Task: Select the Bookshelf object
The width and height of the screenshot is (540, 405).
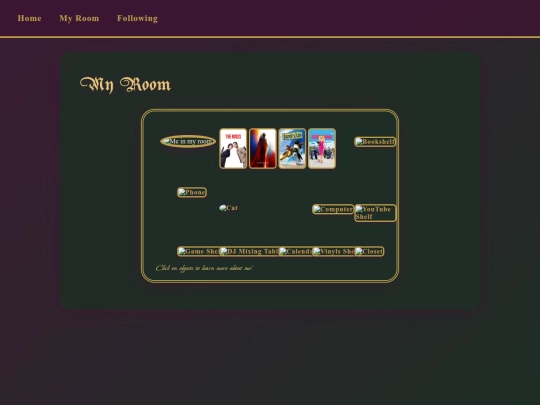Action: [x=375, y=142]
